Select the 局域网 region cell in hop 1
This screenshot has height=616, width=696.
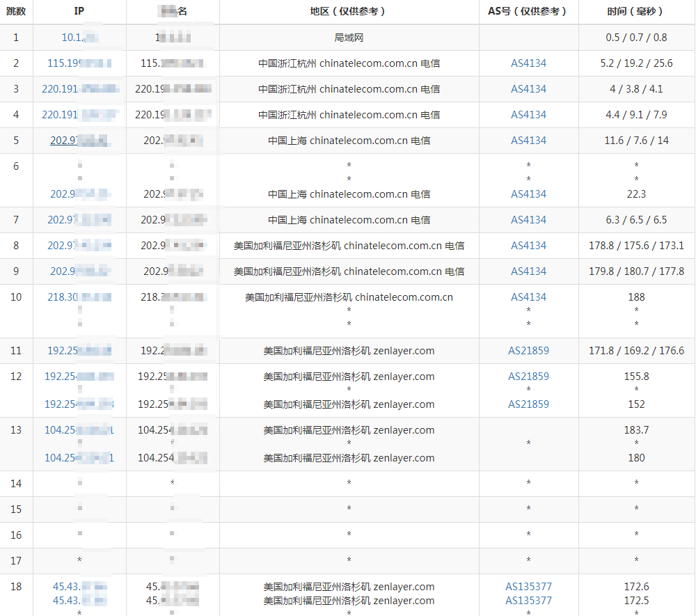point(349,38)
